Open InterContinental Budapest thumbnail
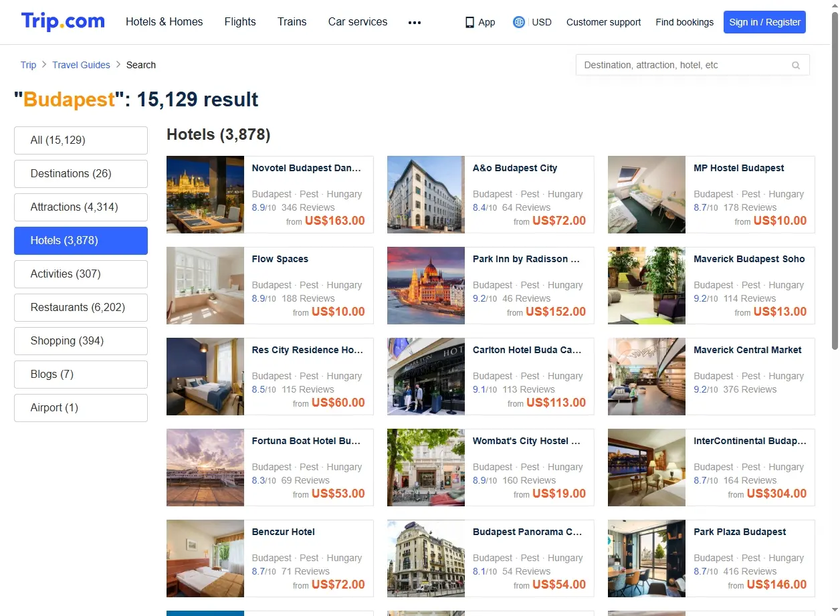This screenshot has width=840, height=616. (647, 468)
